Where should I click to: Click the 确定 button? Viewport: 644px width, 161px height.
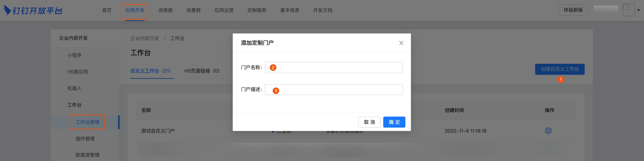(394, 122)
